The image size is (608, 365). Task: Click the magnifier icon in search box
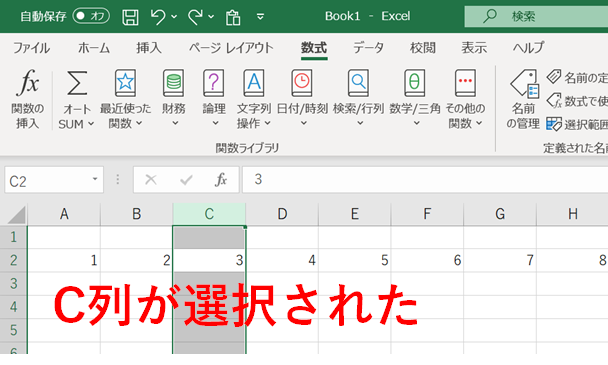tap(490, 16)
